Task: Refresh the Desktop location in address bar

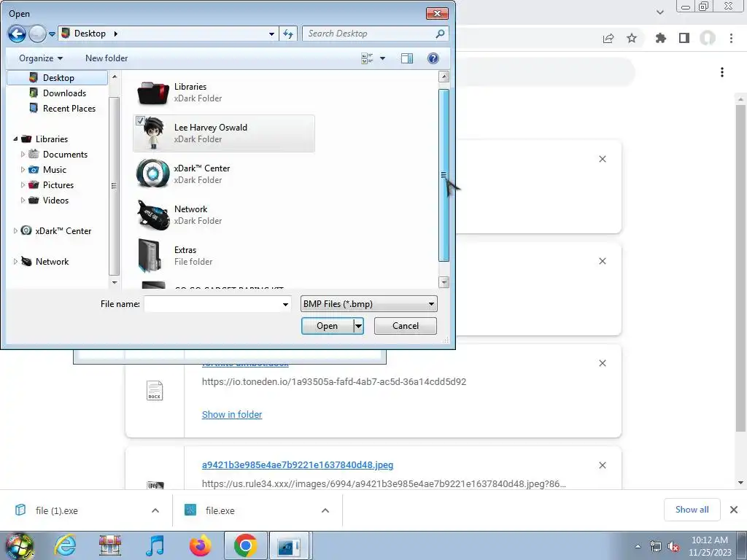Action: click(288, 34)
